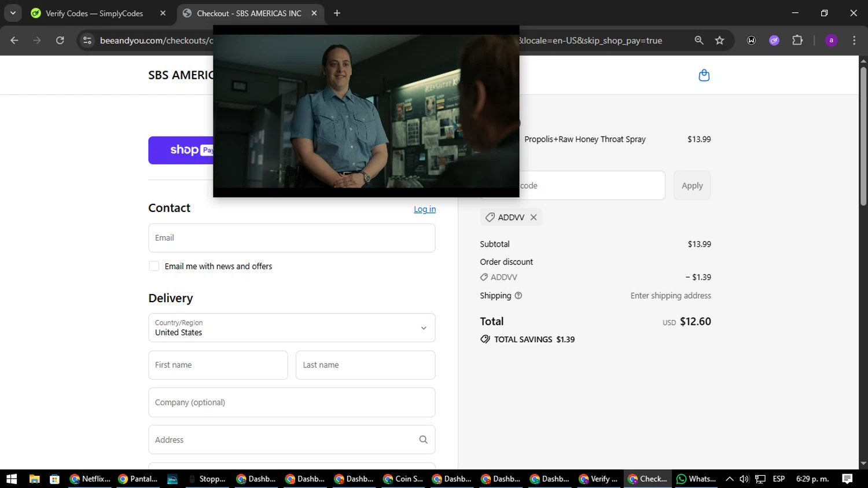Open the clock showing 6:29 p. m.

pos(812,479)
